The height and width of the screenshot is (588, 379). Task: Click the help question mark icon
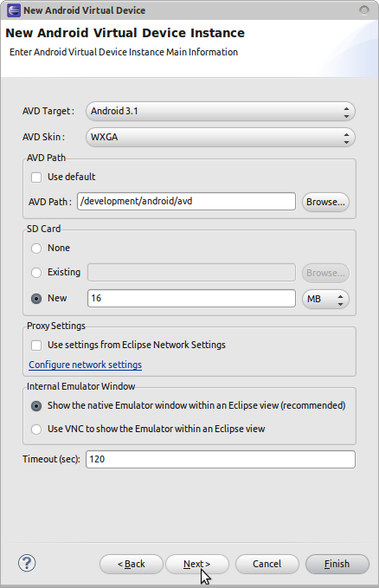click(x=27, y=563)
